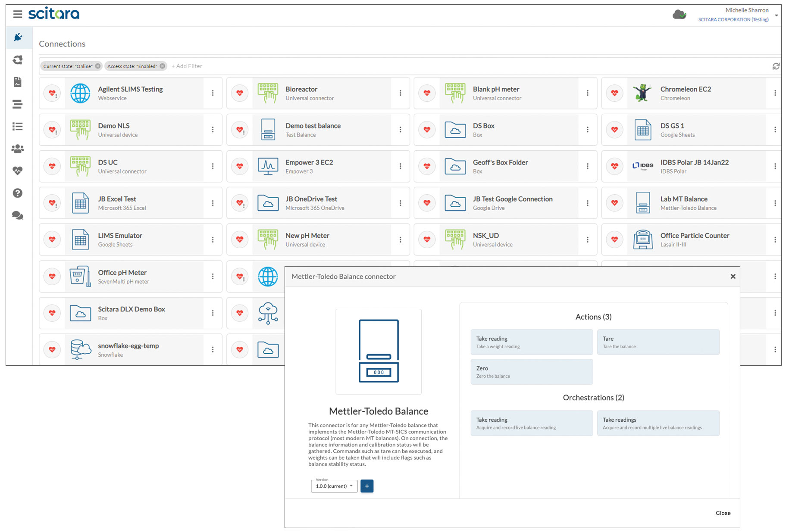Image resolution: width=786 pixels, height=532 pixels.
Task: Click the Office pH Meter icon
Action: [80, 276]
